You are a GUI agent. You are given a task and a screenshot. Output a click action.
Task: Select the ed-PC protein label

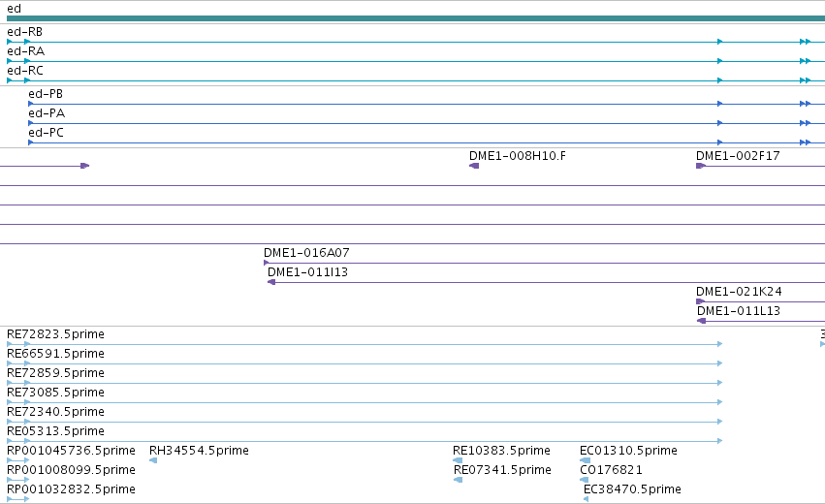47,133
